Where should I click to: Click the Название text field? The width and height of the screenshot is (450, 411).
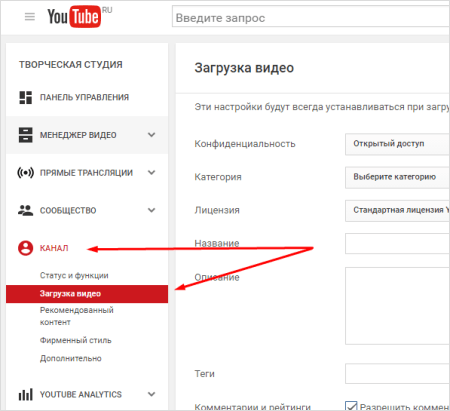coord(397,243)
